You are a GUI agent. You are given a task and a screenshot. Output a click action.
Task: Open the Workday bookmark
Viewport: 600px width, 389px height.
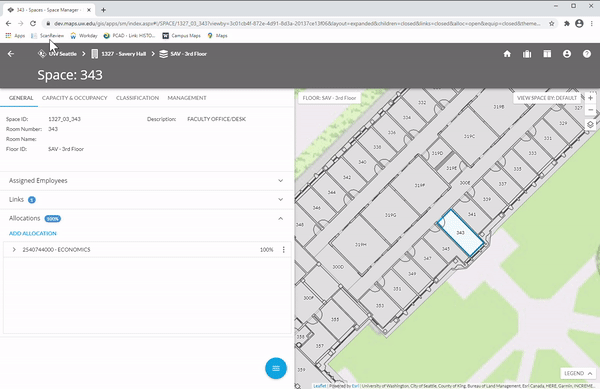tap(84, 36)
